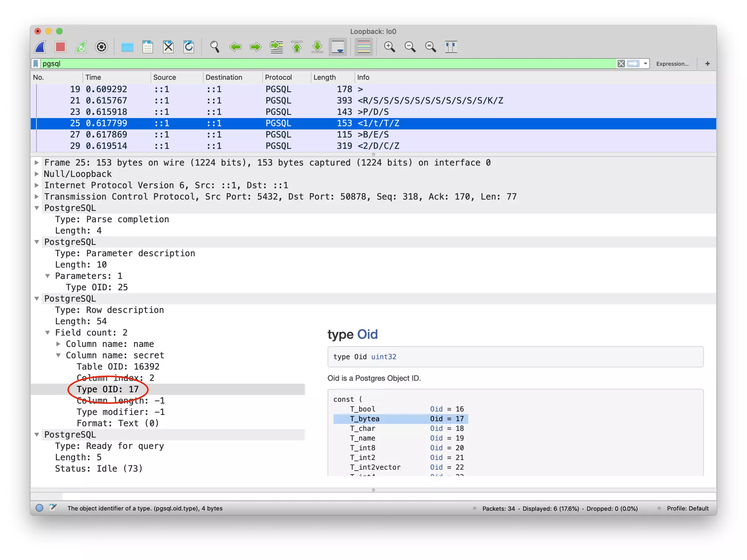Collapse the Parse completion PostgreSQL section
This screenshot has height=560, width=747.
click(37, 208)
